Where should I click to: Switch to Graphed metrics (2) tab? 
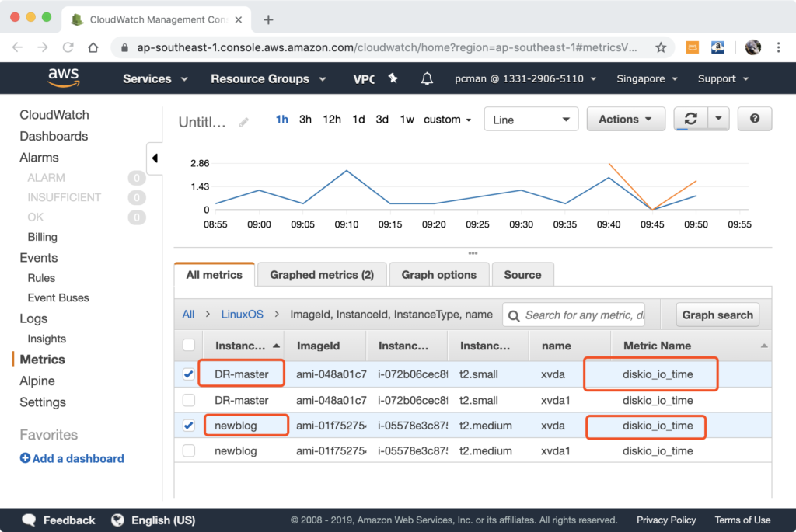click(x=322, y=275)
